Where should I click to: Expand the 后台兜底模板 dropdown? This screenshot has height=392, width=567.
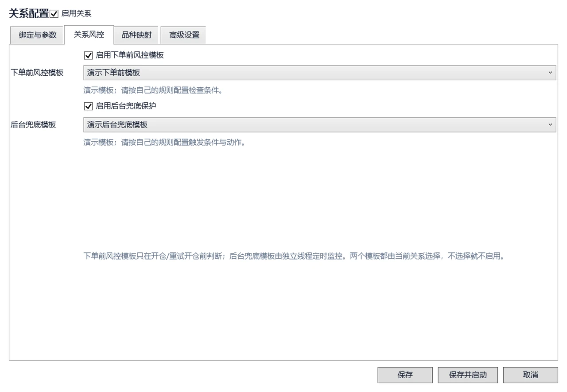pyautogui.click(x=319, y=125)
